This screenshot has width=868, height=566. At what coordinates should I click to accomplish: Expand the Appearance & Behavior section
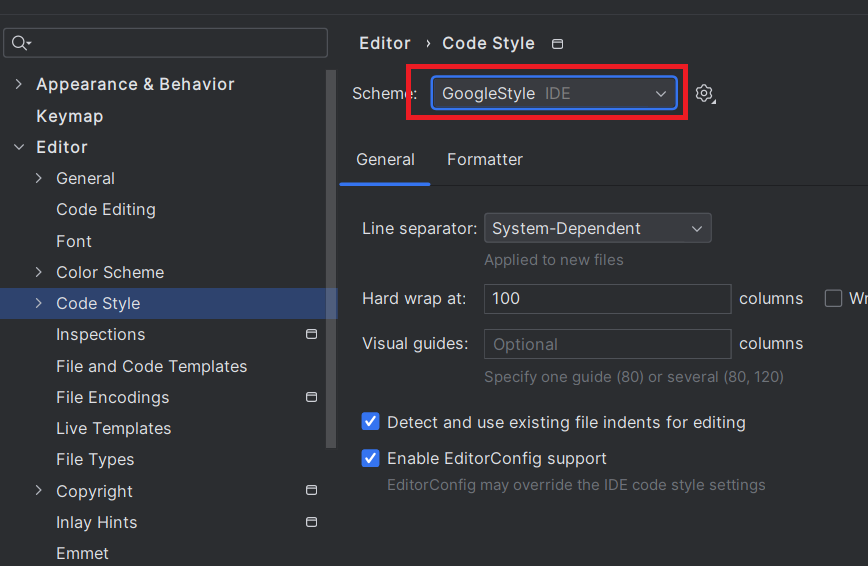pyautogui.click(x=19, y=84)
